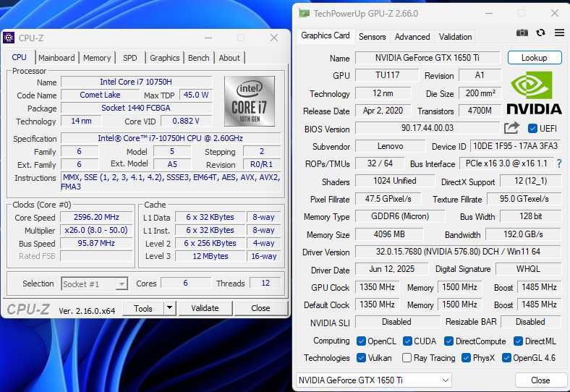
Task: Open the Tools dropdown arrow in CPU-Z
Action: pos(169,308)
